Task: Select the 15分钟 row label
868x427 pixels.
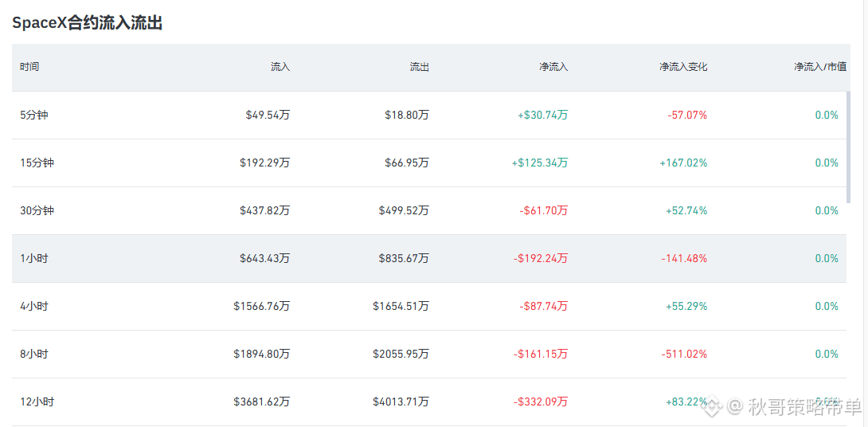Action: click(x=37, y=163)
